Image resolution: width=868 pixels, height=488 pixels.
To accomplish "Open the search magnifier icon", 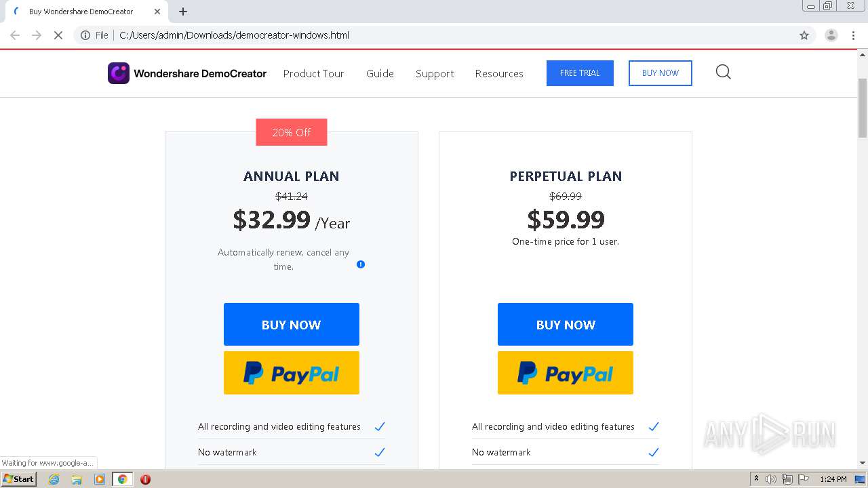I will pos(723,72).
